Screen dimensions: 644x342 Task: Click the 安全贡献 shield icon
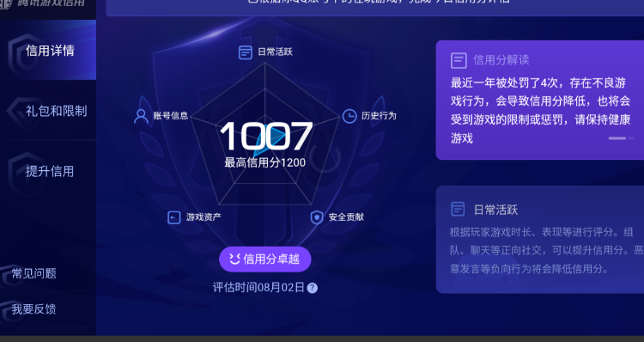pos(317,217)
